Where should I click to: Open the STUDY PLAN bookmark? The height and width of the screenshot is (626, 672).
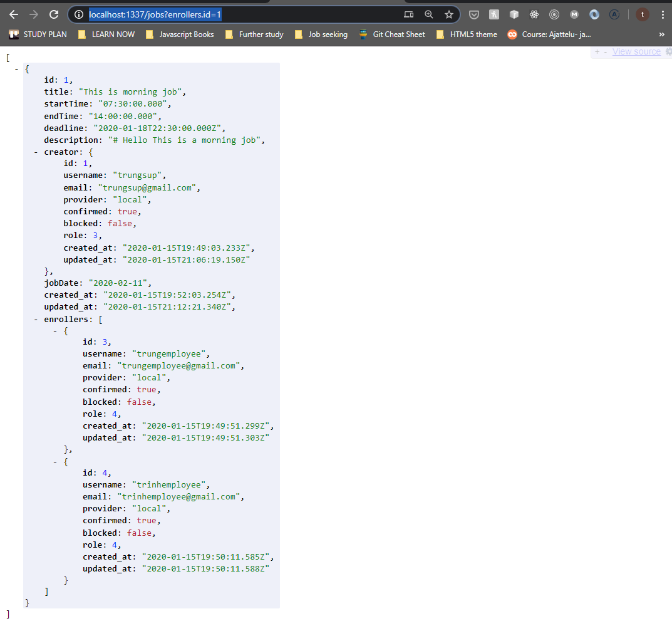point(38,34)
